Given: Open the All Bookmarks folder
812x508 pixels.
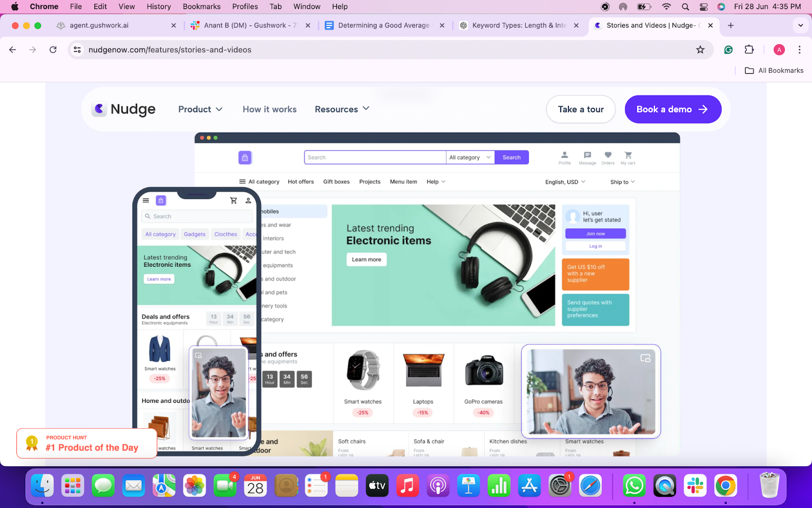Looking at the screenshot, I should pos(774,71).
